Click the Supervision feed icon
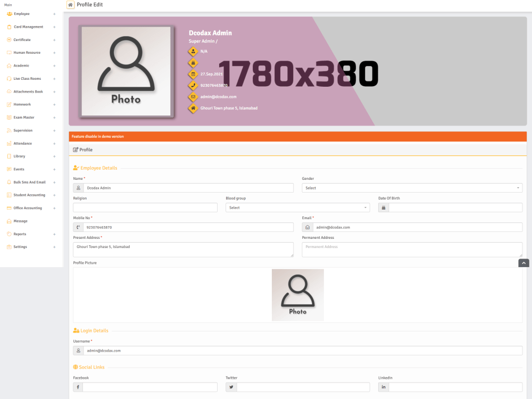532x399 pixels. pos(9,130)
